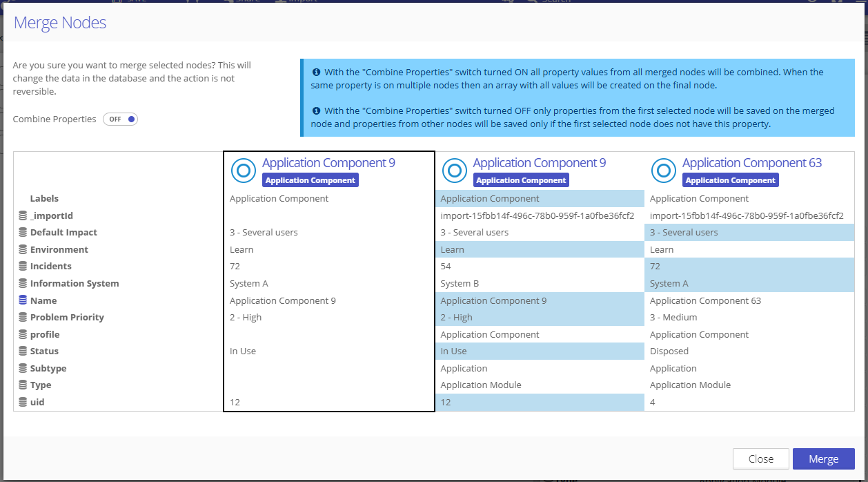Viewport: 868px width, 482px height.
Task: Click the database icon beside Name
Action: point(23,301)
